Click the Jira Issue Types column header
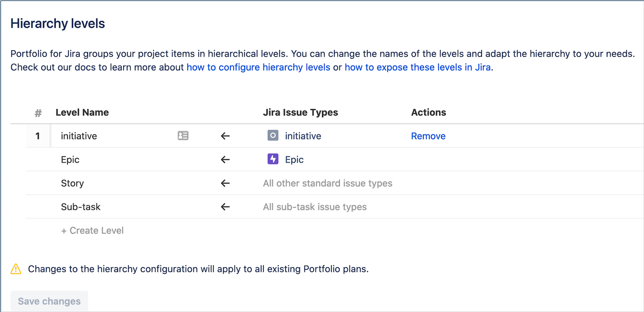This screenshot has height=312, width=644. coord(301,112)
